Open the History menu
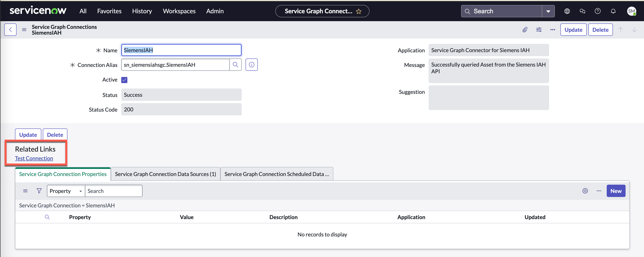644x257 pixels. (x=142, y=11)
